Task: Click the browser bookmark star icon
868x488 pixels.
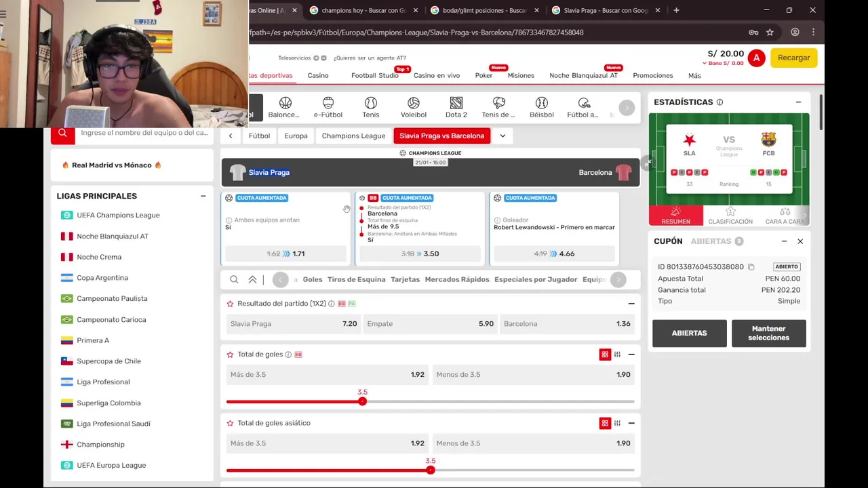Action: [770, 32]
